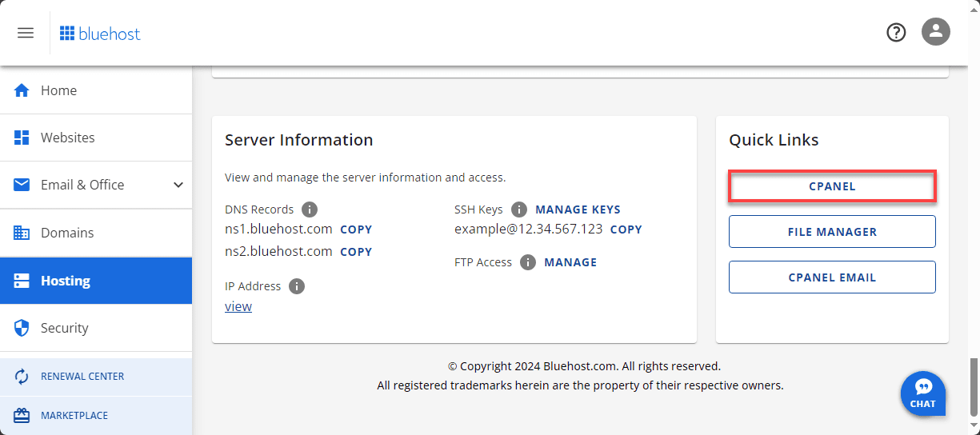Open the Chat bubble widget
The height and width of the screenshot is (435, 980).
click(923, 393)
